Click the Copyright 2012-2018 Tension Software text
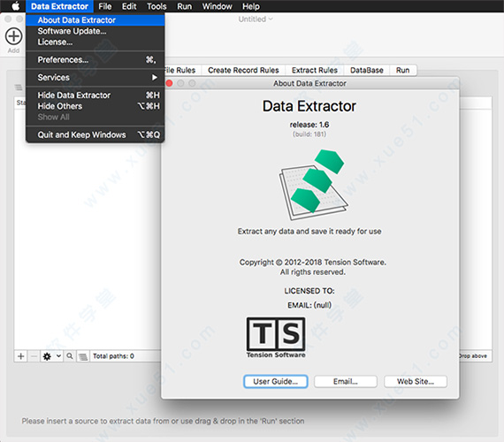Viewport: 504px width, 442px height. [x=313, y=263]
